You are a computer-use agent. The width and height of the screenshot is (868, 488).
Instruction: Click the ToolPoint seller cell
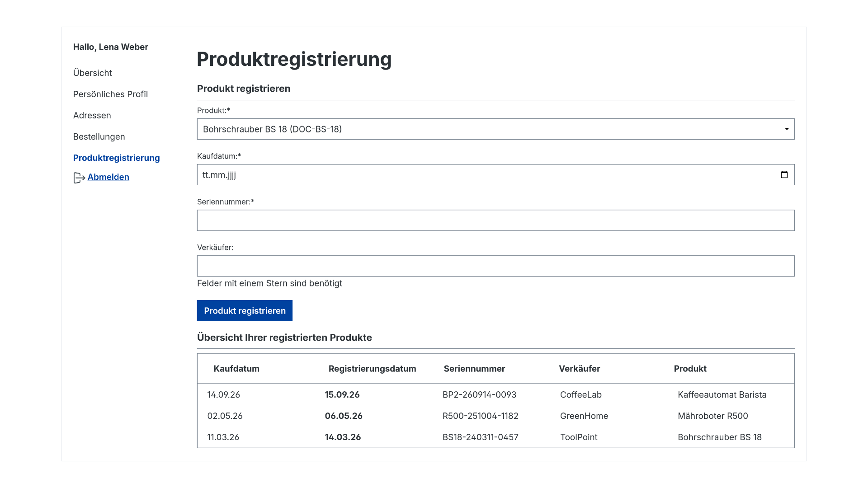(579, 437)
